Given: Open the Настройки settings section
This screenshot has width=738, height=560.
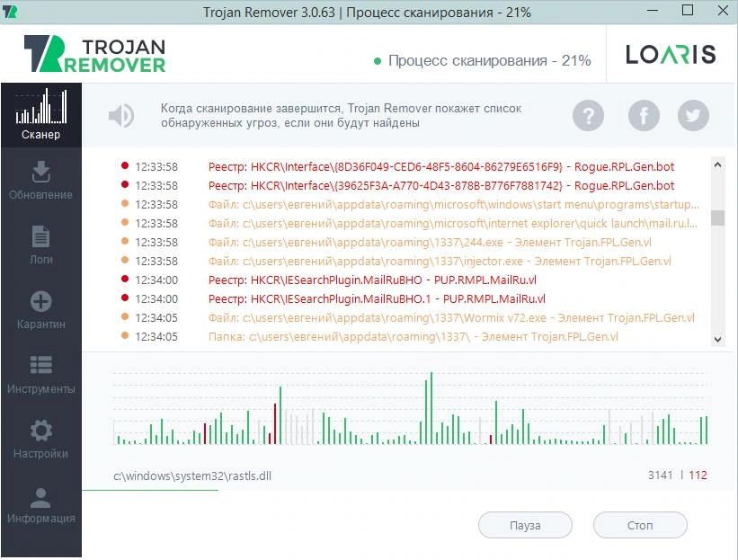Looking at the screenshot, I should [41, 439].
